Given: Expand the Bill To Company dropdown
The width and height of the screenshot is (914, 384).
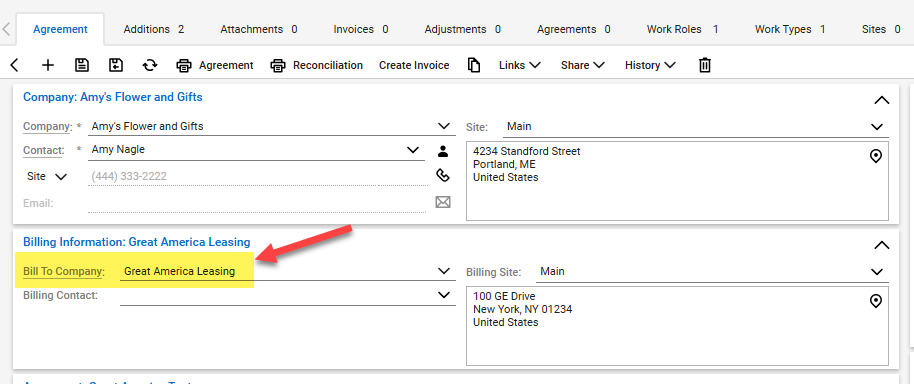Looking at the screenshot, I should point(444,271).
